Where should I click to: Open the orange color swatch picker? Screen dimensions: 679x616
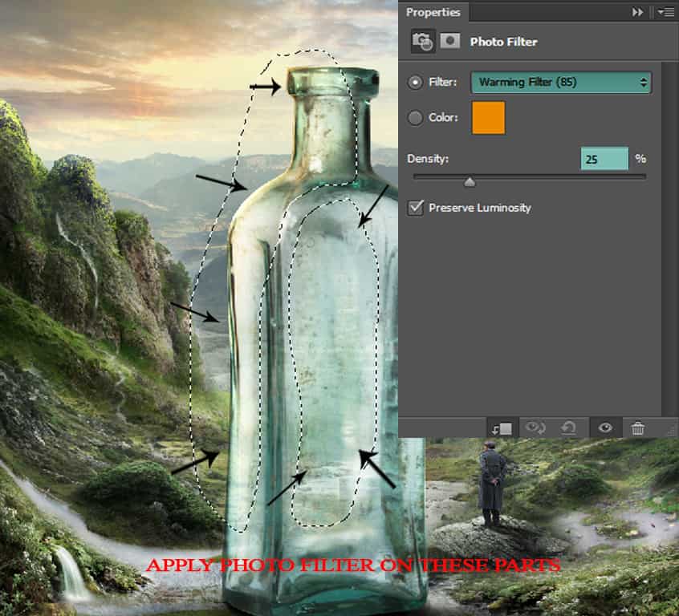[x=489, y=118]
